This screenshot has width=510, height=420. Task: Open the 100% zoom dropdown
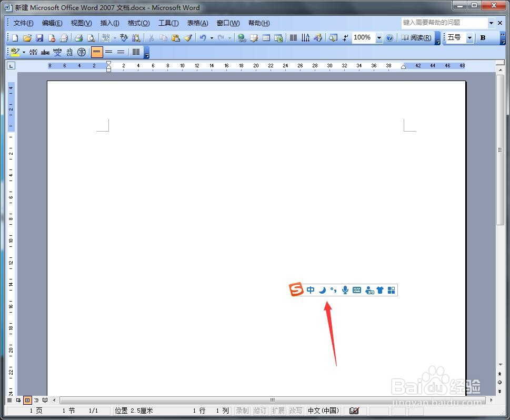[379, 38]
